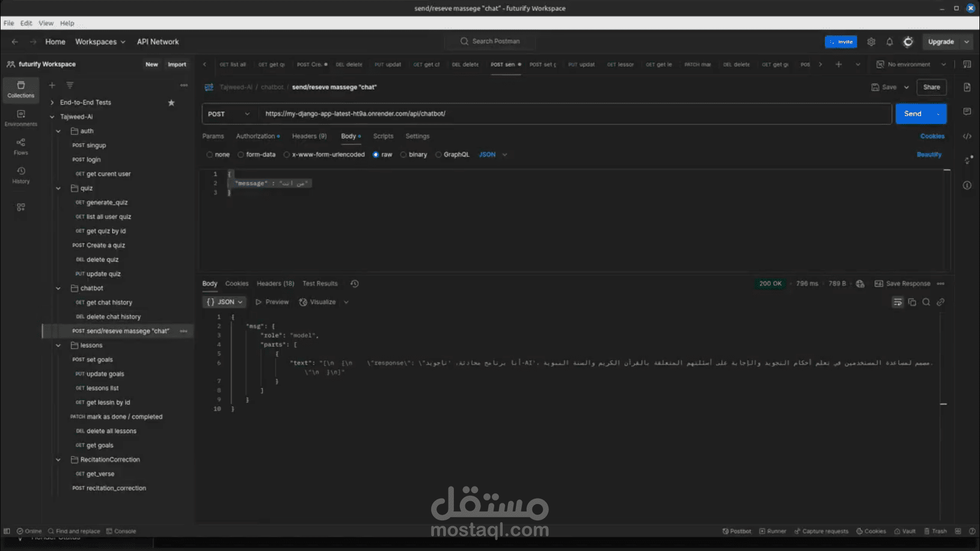
Task: Open the POST method dropdown
Action: tap(229, 114)
